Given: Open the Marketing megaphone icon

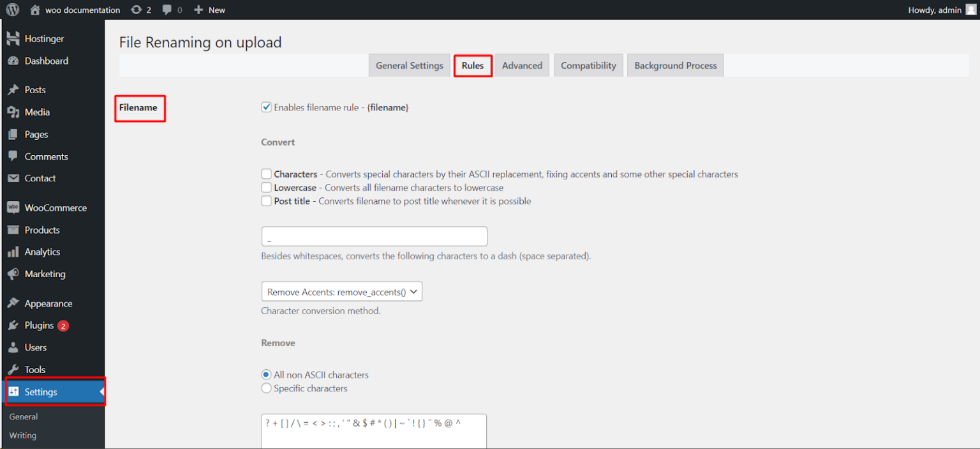Looking at the screenshot, I should (x=14, y=273).
